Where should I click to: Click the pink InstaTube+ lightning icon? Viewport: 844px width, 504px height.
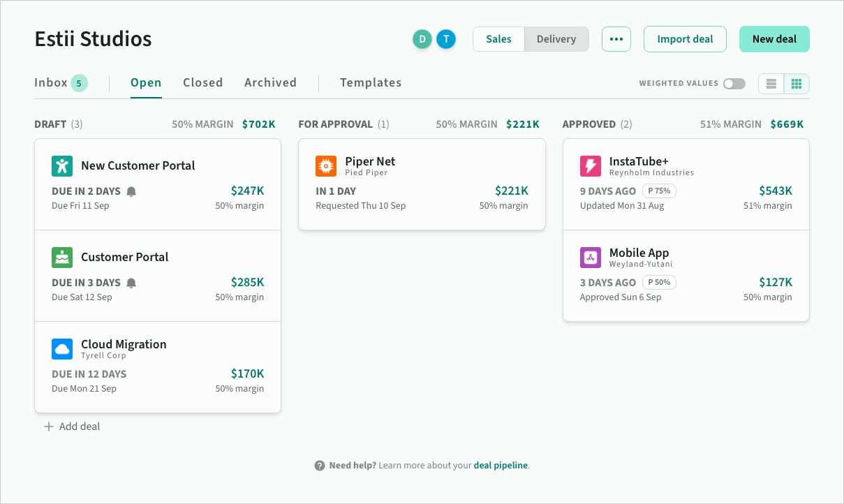[x=591, y=166]
